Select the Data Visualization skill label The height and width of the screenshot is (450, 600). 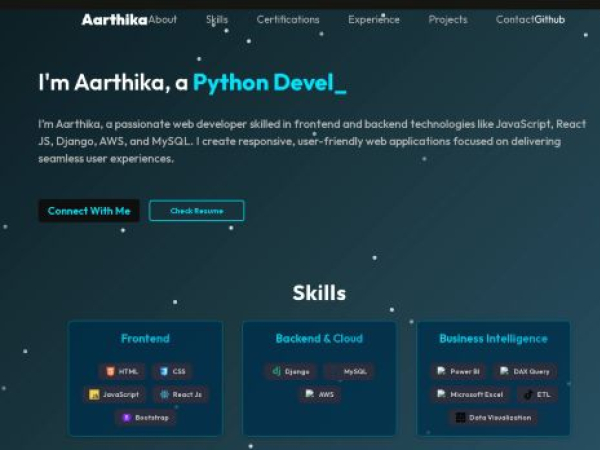coord(500,417)
